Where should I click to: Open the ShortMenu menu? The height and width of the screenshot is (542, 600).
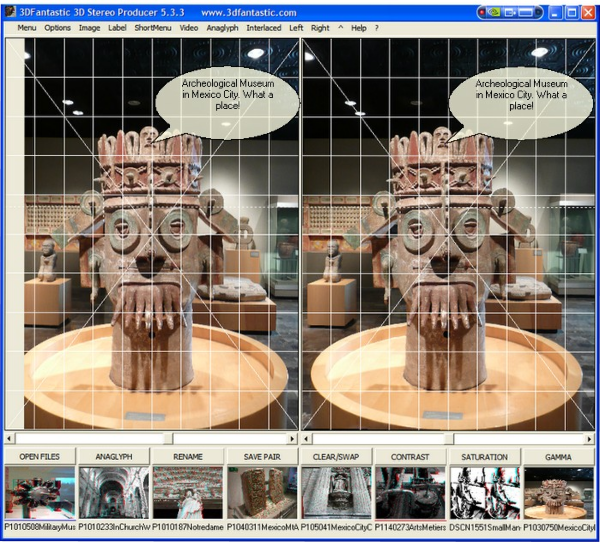153,28
